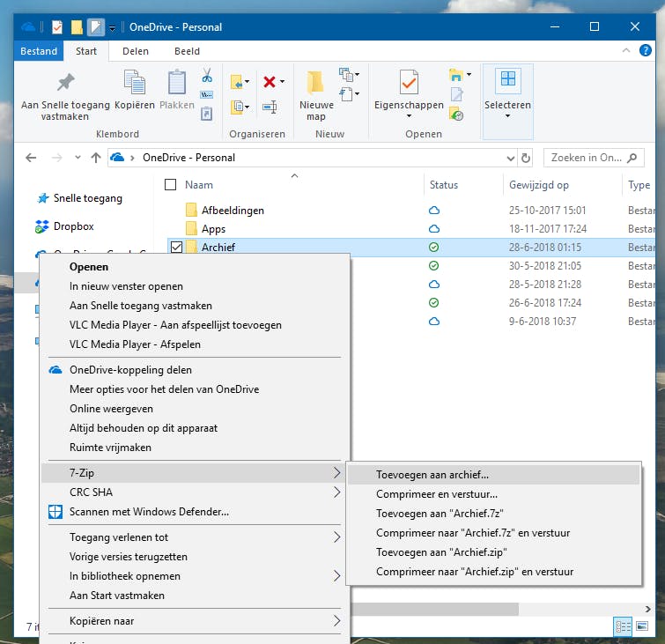Click the new folder icon in title bar quick access

click(x=77, y=27)
